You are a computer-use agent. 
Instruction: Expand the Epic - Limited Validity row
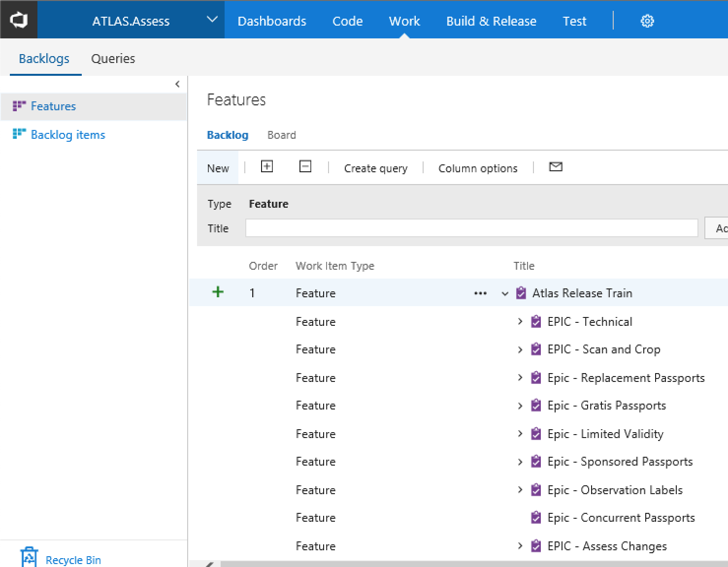click(520, 433)
